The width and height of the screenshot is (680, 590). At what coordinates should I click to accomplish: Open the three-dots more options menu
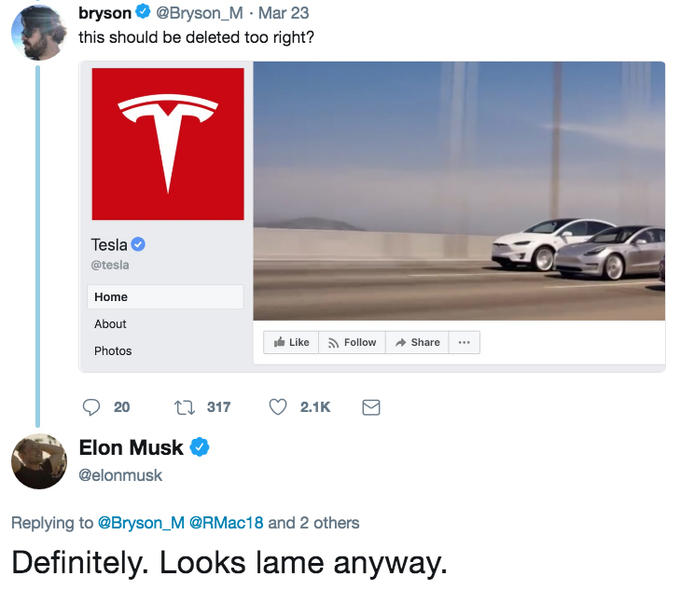click(464, 342)
